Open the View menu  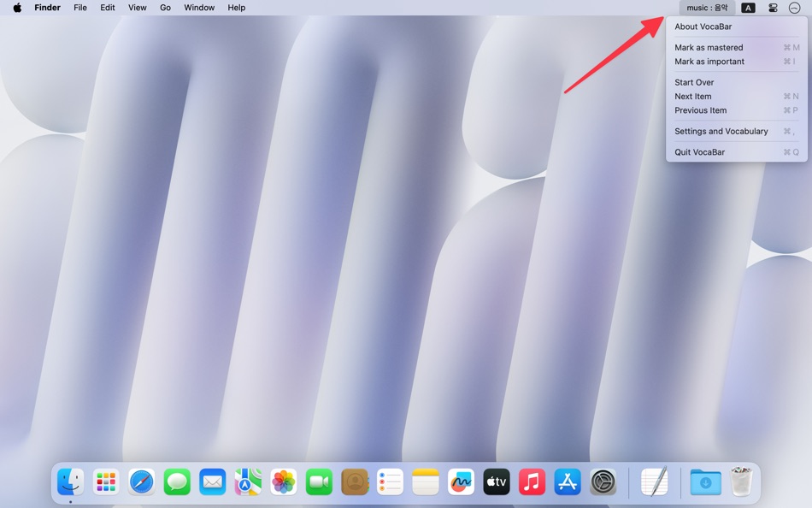pyautogui.click(x=138, y=8)
